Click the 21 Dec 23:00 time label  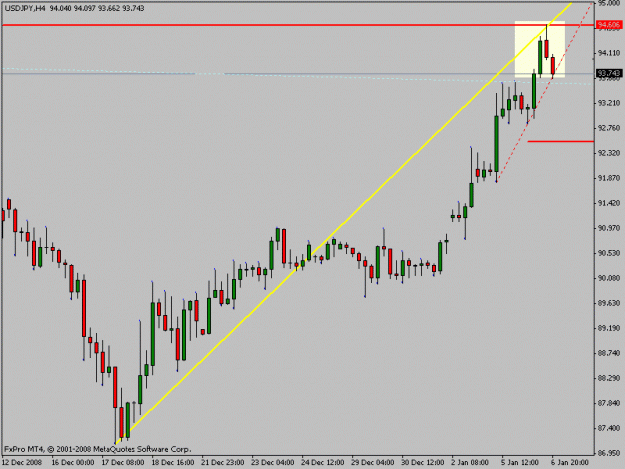tap(223, 462)
